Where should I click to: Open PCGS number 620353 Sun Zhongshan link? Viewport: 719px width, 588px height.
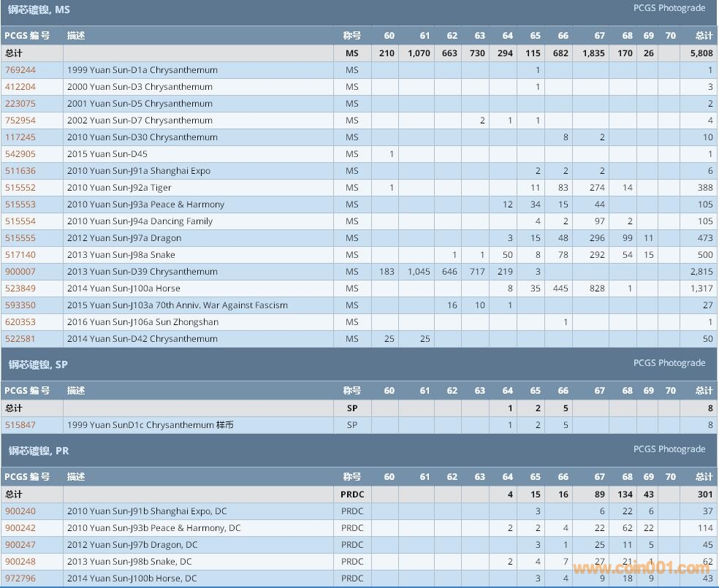pos(20,322)
